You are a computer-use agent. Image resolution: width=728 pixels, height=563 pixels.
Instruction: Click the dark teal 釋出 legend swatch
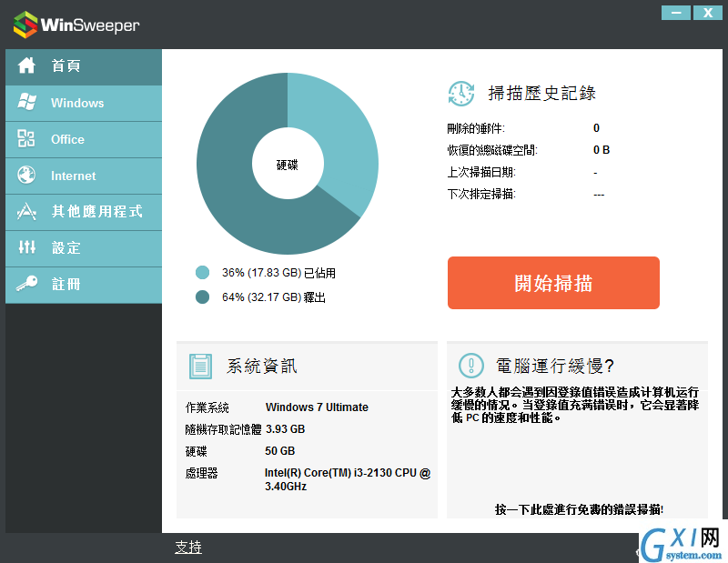tap(202, 297)
